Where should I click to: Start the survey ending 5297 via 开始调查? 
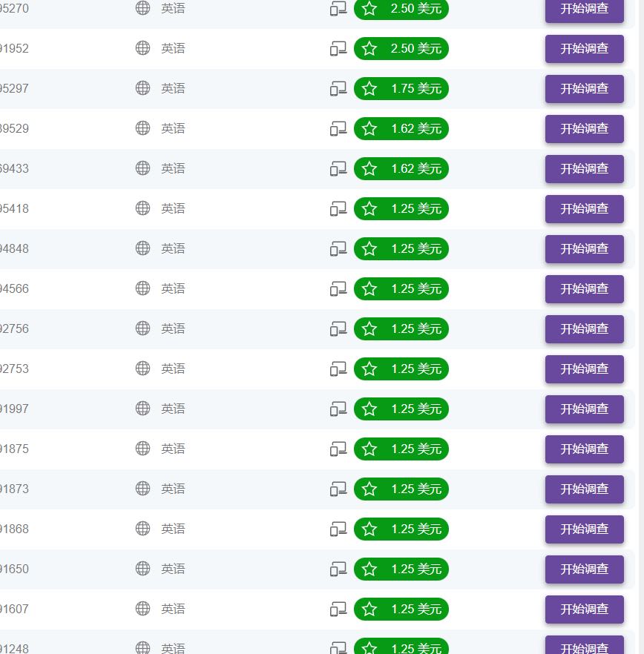coord(584,88)
